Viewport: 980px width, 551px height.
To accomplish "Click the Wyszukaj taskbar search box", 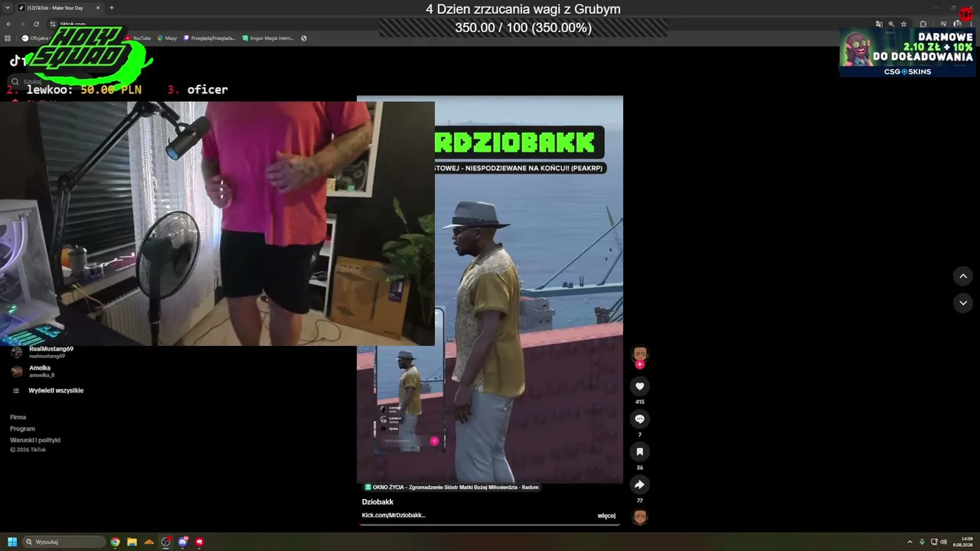I will 64,542.
